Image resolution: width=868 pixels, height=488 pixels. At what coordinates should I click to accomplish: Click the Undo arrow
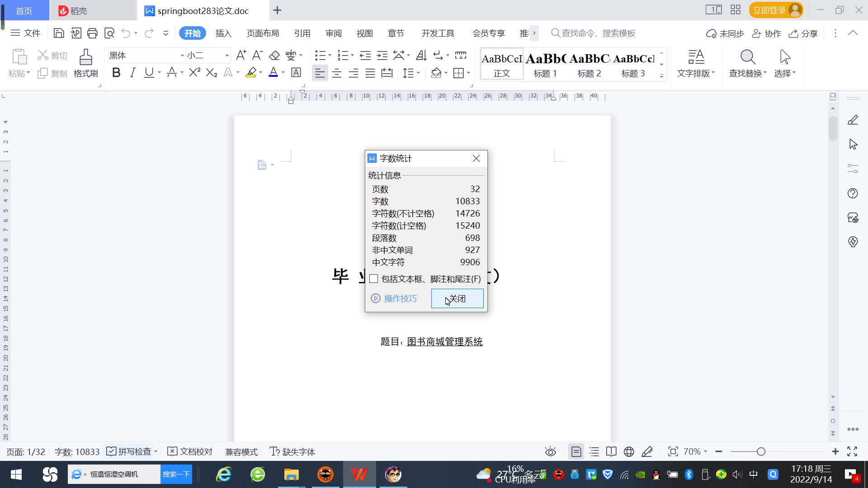126,33
